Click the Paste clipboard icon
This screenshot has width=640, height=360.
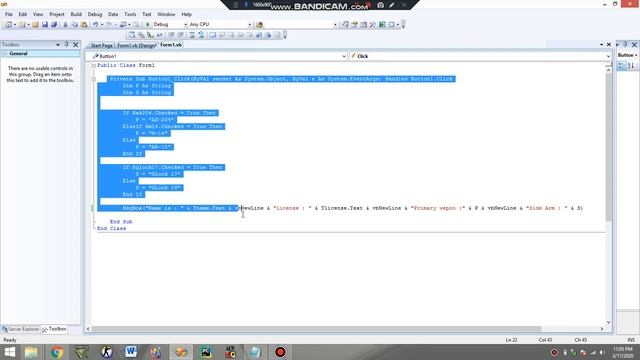tap(84, 24)
